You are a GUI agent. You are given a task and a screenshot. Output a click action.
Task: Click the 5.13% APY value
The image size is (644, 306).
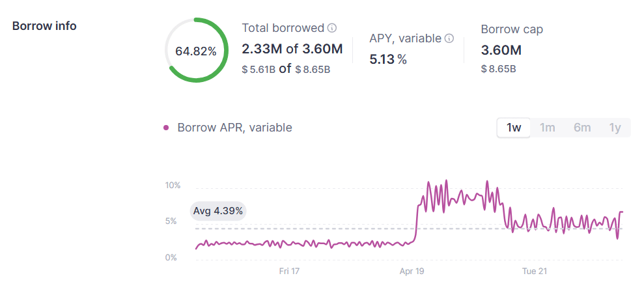point(388,59)
